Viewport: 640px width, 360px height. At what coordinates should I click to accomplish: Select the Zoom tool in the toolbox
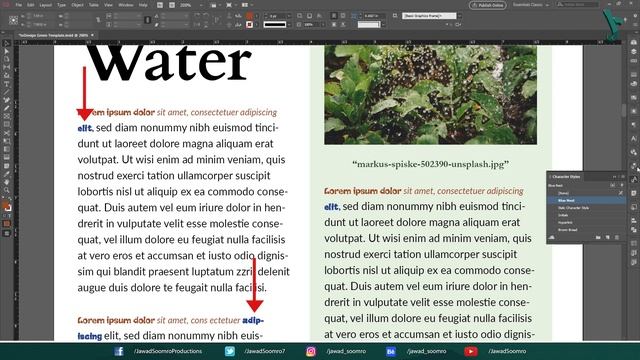click(7, 190)
